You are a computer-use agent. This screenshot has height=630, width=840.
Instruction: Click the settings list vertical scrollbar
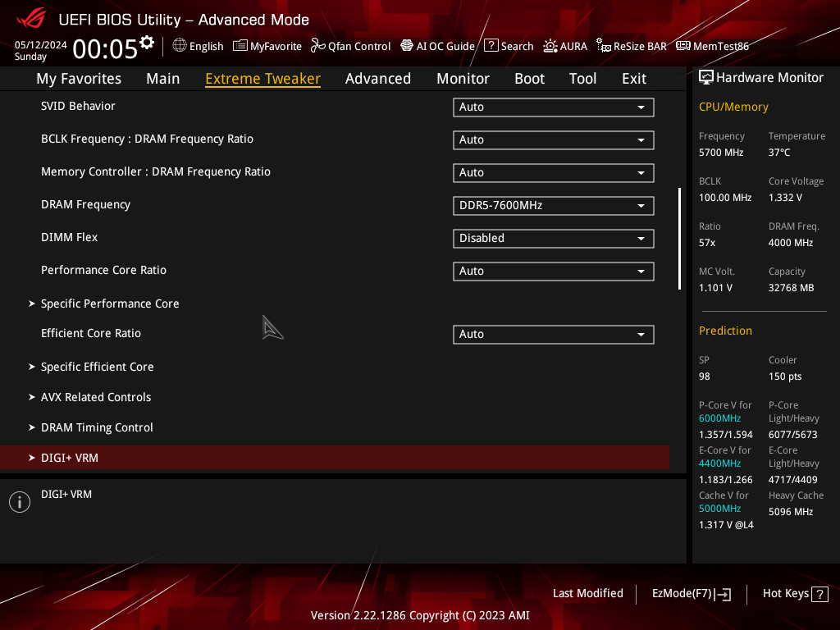(679, 239)
